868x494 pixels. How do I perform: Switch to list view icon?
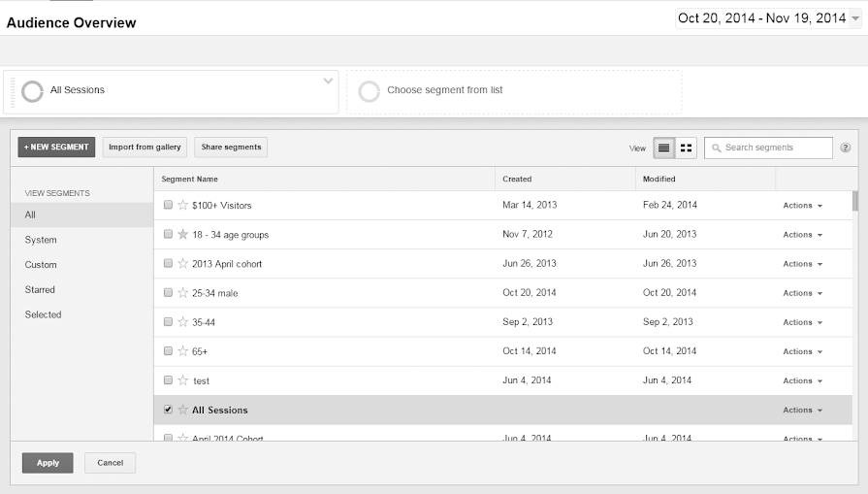[664, 148]
